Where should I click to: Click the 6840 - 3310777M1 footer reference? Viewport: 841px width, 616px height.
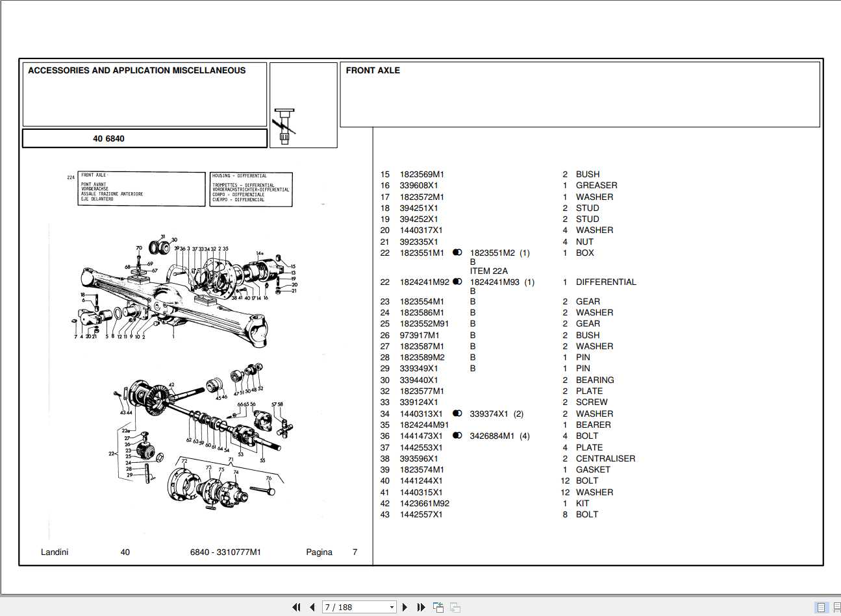pos(225,552)
